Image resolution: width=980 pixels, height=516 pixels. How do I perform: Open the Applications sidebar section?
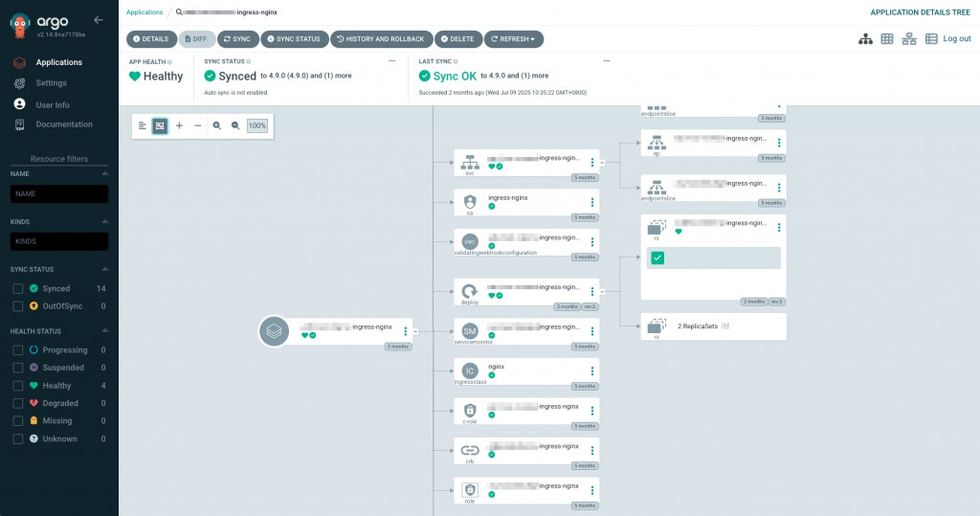[58, 62]
